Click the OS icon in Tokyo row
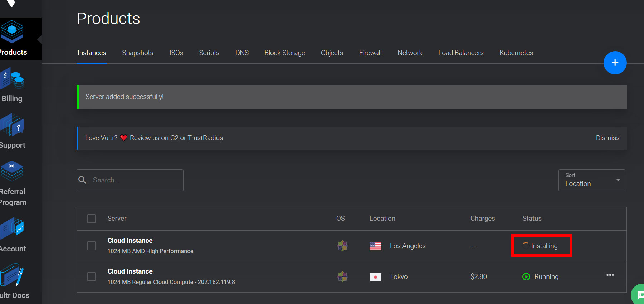The width and height of the screenshot is (644, 304). point(342,276)
